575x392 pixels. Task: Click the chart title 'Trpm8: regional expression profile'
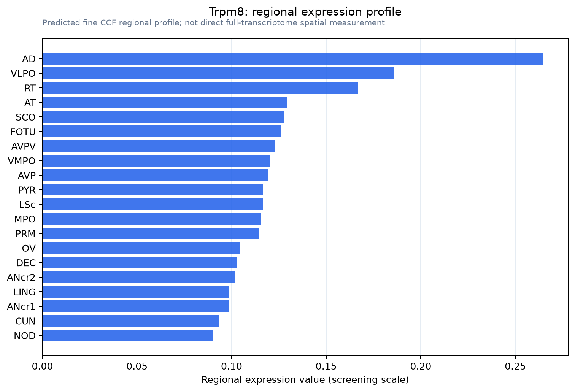click(305, 12)
